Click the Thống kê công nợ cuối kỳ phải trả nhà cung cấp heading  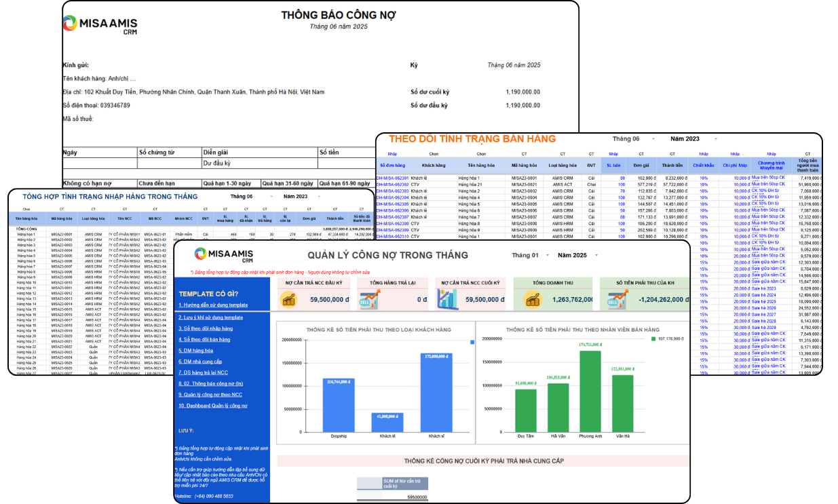pyautogui.click(x=484, y=461)
